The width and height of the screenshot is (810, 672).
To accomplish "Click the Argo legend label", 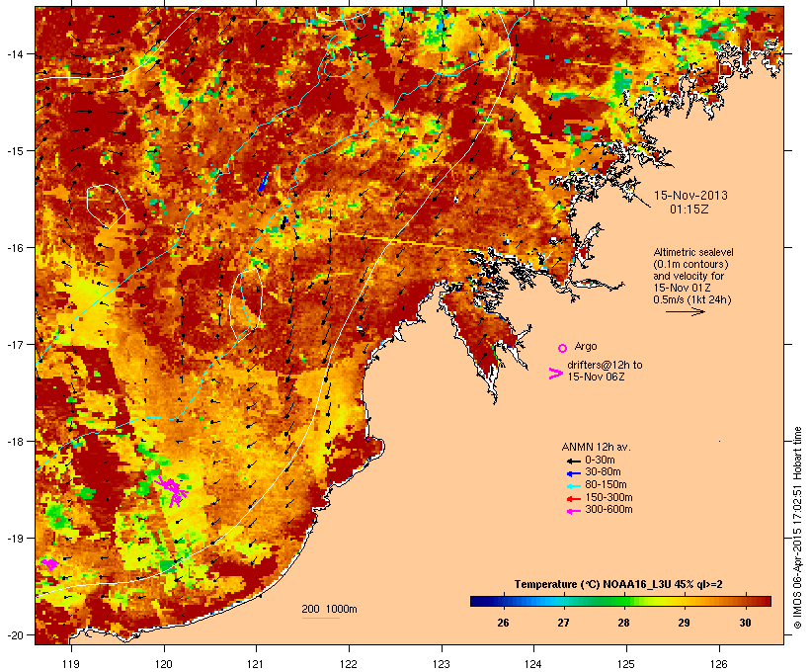I will pyautogui.click(x=586, y=346).
